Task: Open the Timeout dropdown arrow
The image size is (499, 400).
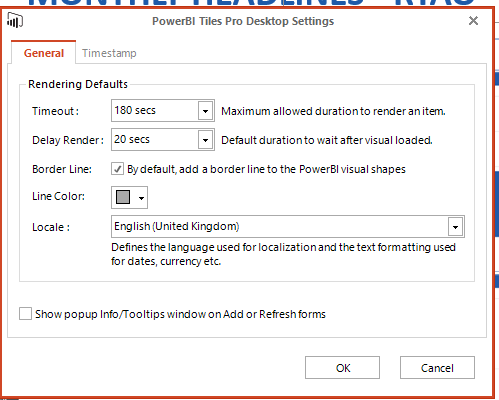Action: point(206,111)
